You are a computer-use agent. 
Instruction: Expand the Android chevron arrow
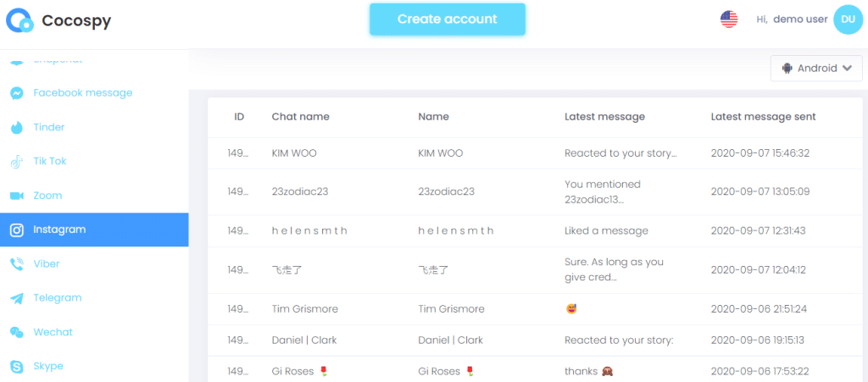(847, 69)
